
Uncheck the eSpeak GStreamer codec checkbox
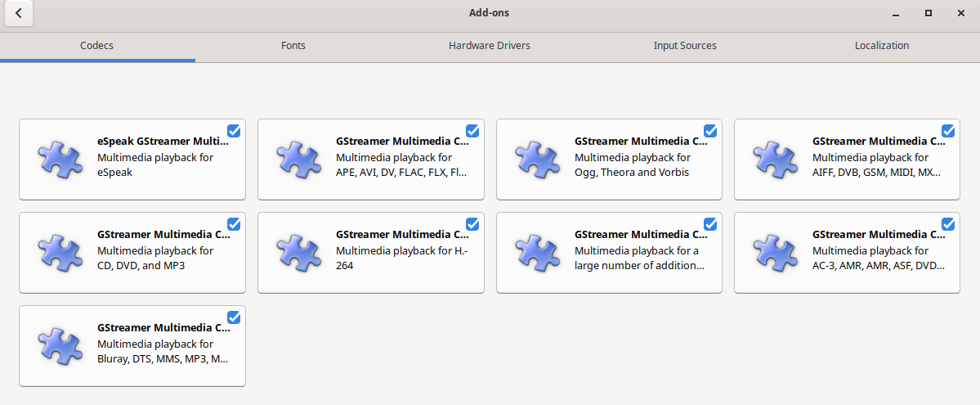coord(234,130)
